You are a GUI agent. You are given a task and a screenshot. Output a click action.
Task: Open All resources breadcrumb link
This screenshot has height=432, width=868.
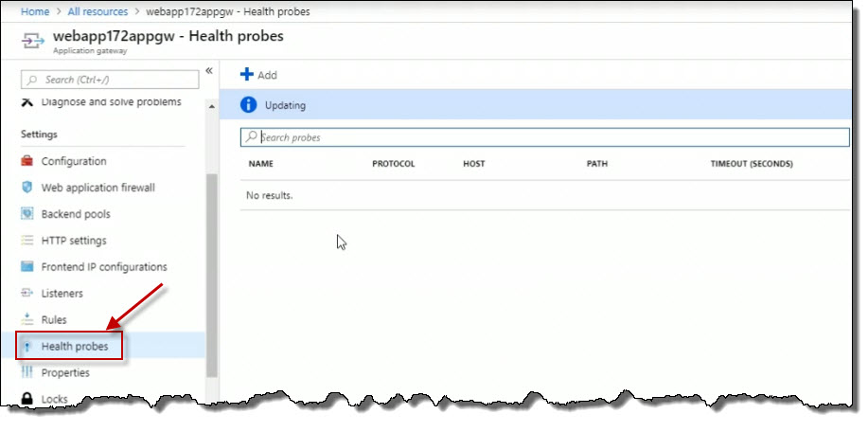point(97,11)
